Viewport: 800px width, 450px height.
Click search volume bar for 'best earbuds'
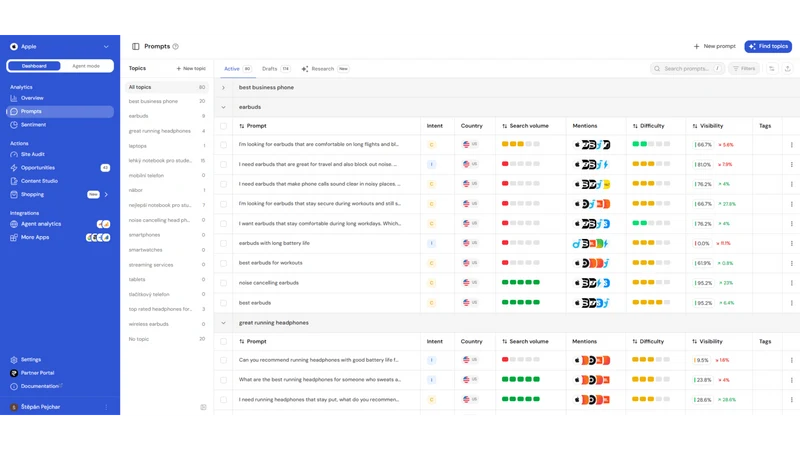(x=520, y=302)
